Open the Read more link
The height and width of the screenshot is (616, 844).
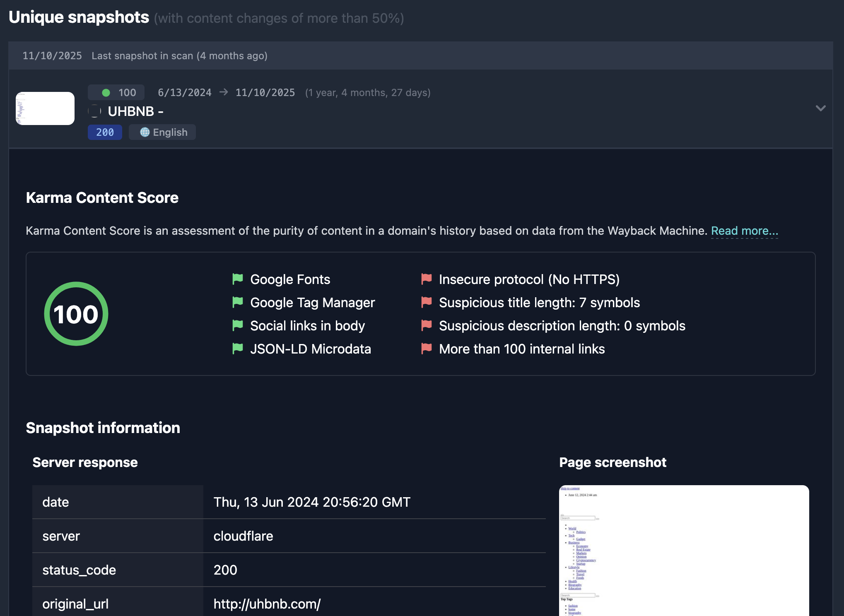[x=744, y=231]
